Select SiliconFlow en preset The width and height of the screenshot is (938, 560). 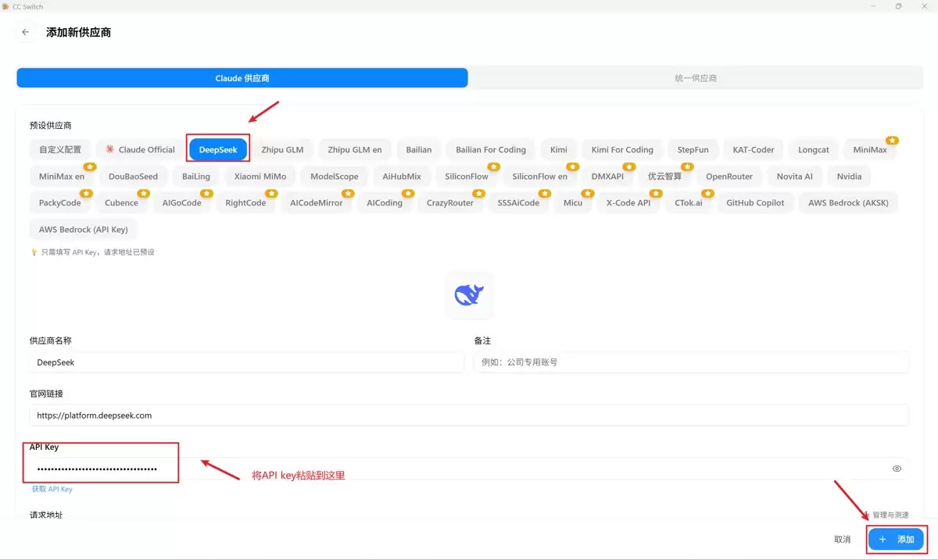[x=540, y=177]
